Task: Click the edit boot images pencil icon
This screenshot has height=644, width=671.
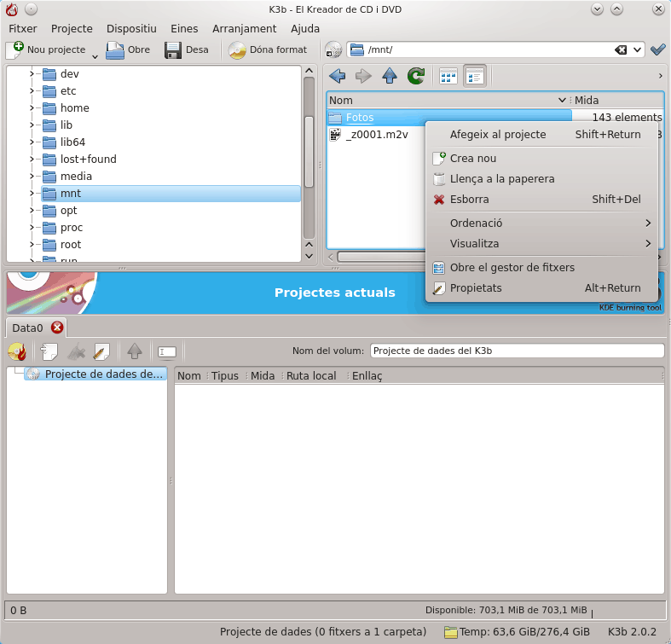Action: pyautogui.click(x=101, y=351)
